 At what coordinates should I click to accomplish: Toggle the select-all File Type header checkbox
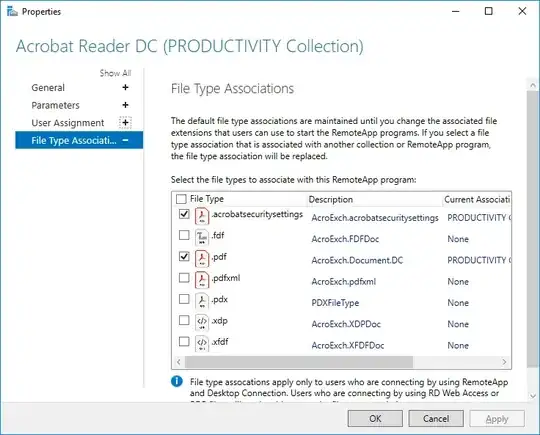pos(181,199)
